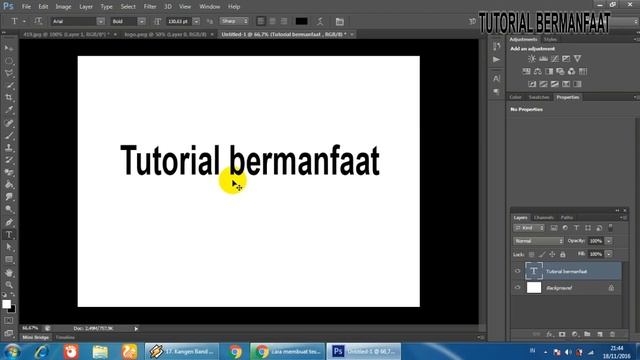
Task: Click the text color swatch in options bar
Action: point(301,21)
